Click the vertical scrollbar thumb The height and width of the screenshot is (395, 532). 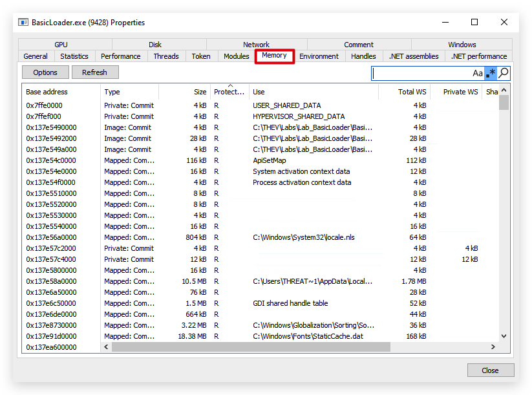[504, 103]
